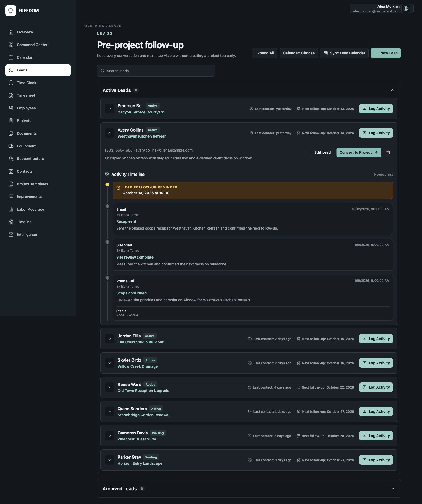The width and height of the screenshot is (422, 504).
Task: Click the Equipment truck icon in sidebar
Action: [11, 146]
